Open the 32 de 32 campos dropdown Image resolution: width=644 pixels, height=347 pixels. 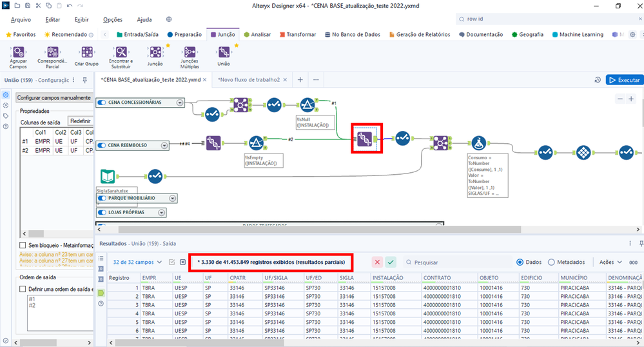[137, 262]
